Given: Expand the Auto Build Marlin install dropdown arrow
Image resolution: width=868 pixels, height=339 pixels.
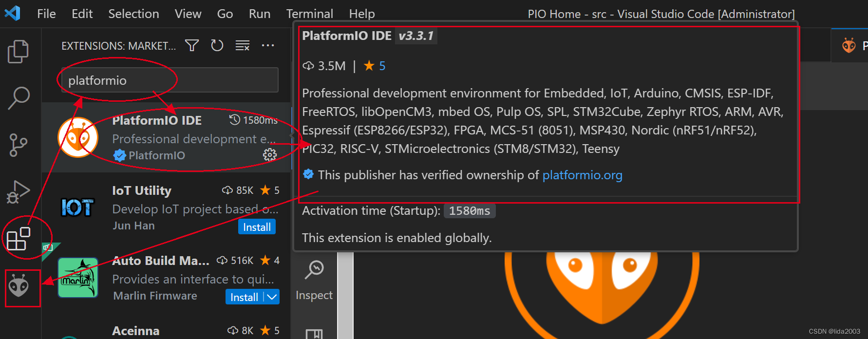Looking at the screenshot, I should coord(272,297).
